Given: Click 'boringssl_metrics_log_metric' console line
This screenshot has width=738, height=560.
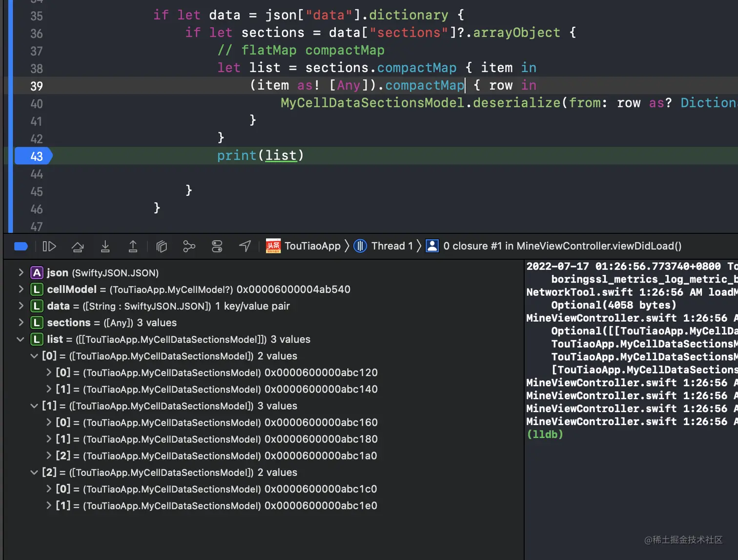Looking at the screenshot, I should [x=644, y=279].
